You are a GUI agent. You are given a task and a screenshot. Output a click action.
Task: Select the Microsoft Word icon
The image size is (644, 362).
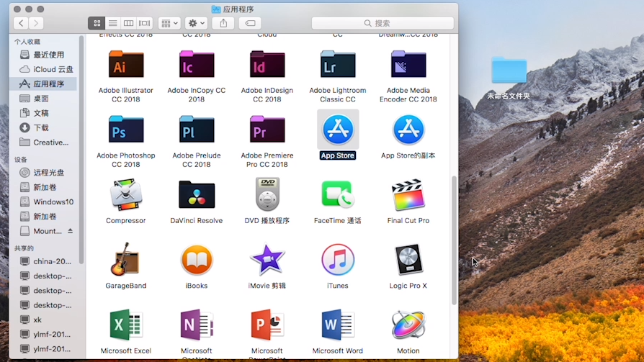click(x=338, y=325)
